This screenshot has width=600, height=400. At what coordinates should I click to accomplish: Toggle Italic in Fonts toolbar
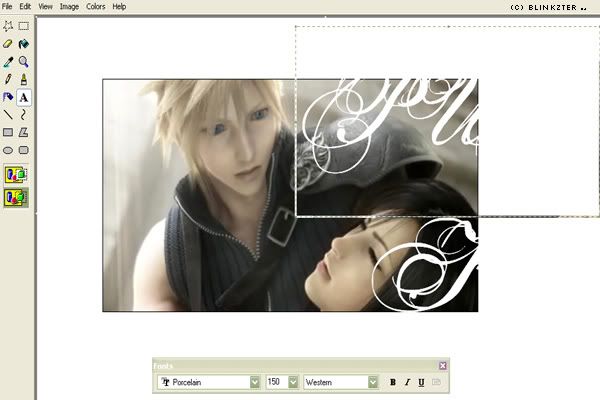coord(407,382)
